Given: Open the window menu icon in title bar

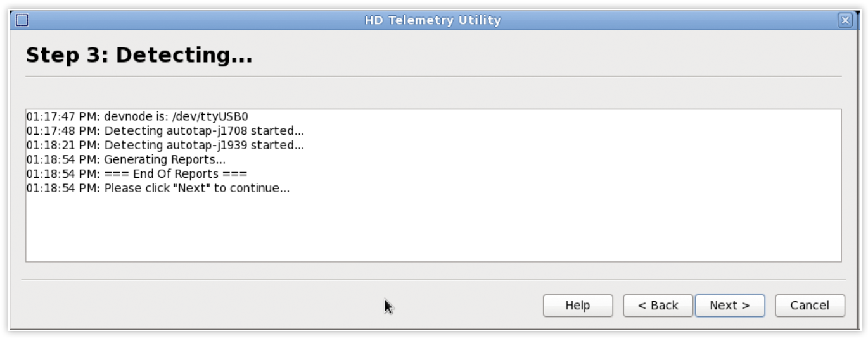Looking at the screenshot, I should 22,20.
